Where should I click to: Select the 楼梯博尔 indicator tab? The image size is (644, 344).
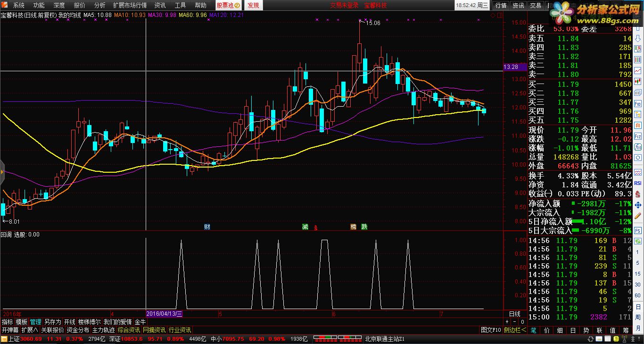89,321
